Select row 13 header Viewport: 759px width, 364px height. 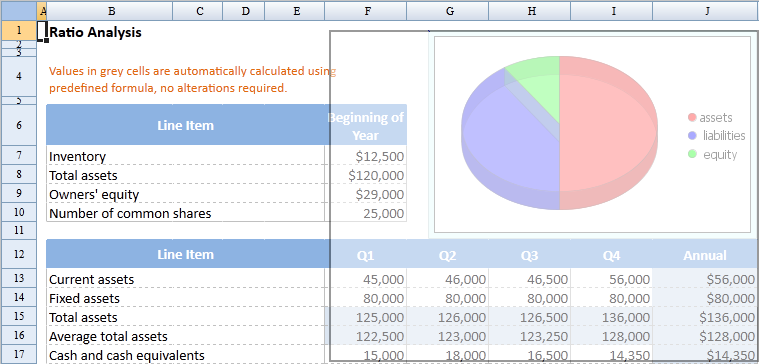pos(19,278)
